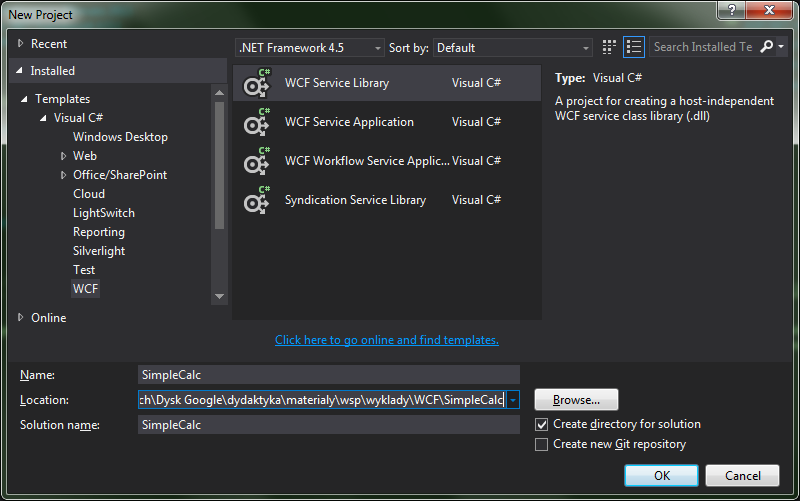Open the dialog Help question-mark button
The image size is (800, 501).
tap(732, 10)
